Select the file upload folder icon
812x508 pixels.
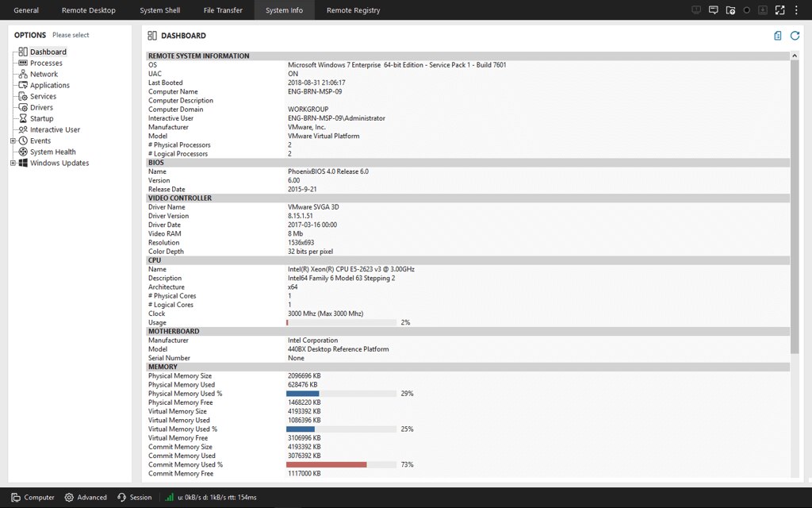point(730,10)
